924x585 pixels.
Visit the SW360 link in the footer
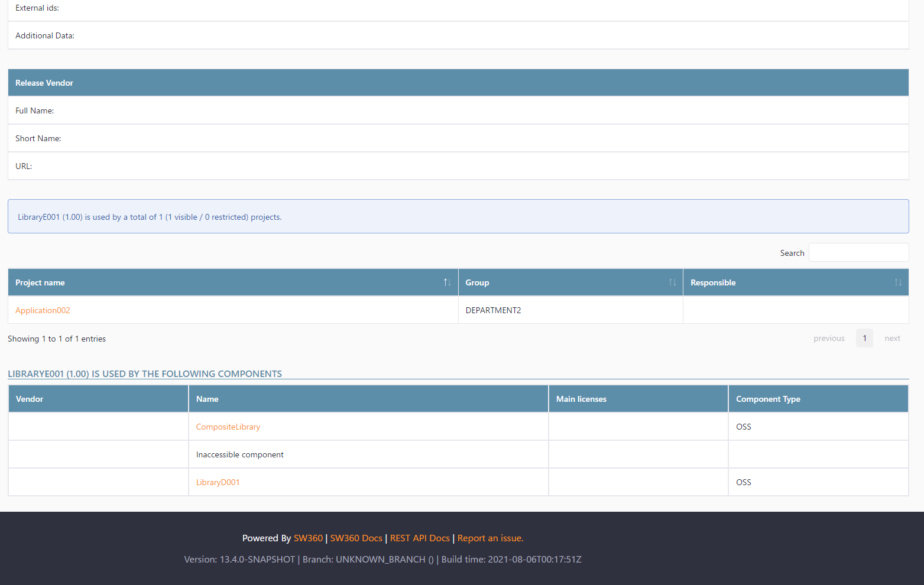click(308, 538)
